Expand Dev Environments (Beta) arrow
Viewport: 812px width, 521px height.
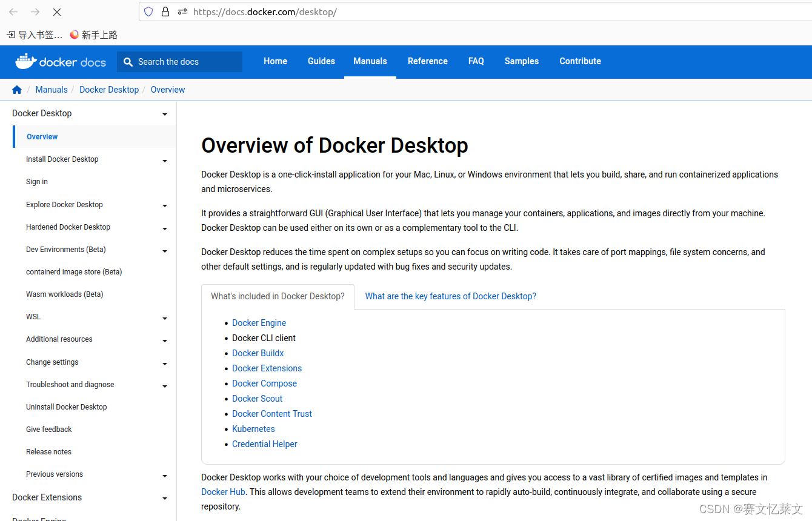click(165, 251)
